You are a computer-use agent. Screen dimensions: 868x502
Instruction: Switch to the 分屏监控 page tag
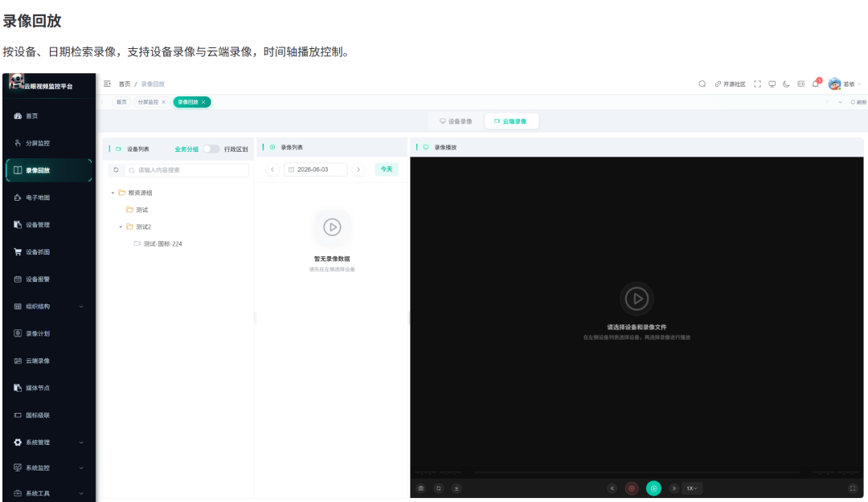pyautogui.click(x=148, y=102)
